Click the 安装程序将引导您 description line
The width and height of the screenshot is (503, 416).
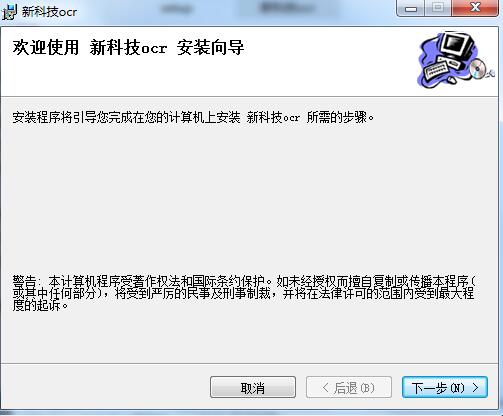[193, 117]
